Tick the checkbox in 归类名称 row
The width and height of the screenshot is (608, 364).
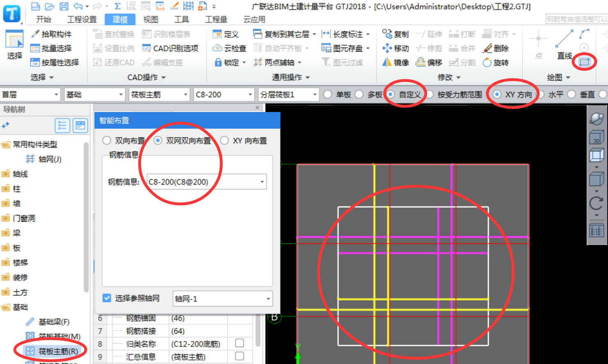(239, 343)
